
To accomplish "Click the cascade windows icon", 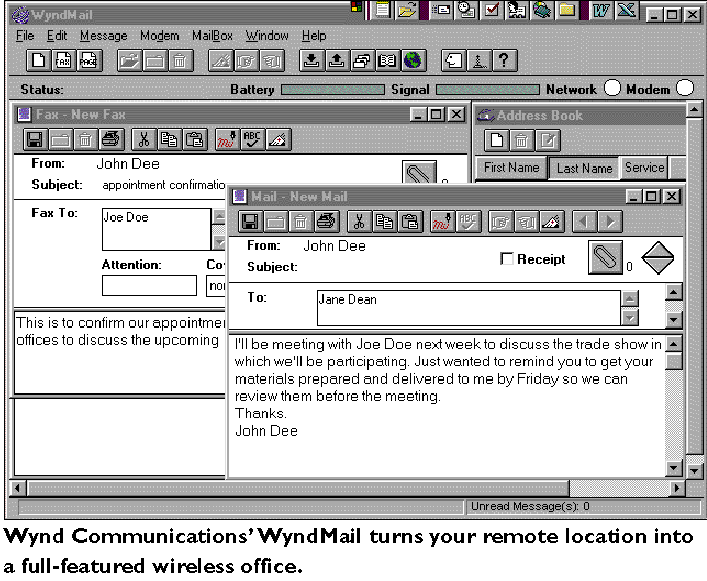I will pyautogui.click(x=362, y=60).
